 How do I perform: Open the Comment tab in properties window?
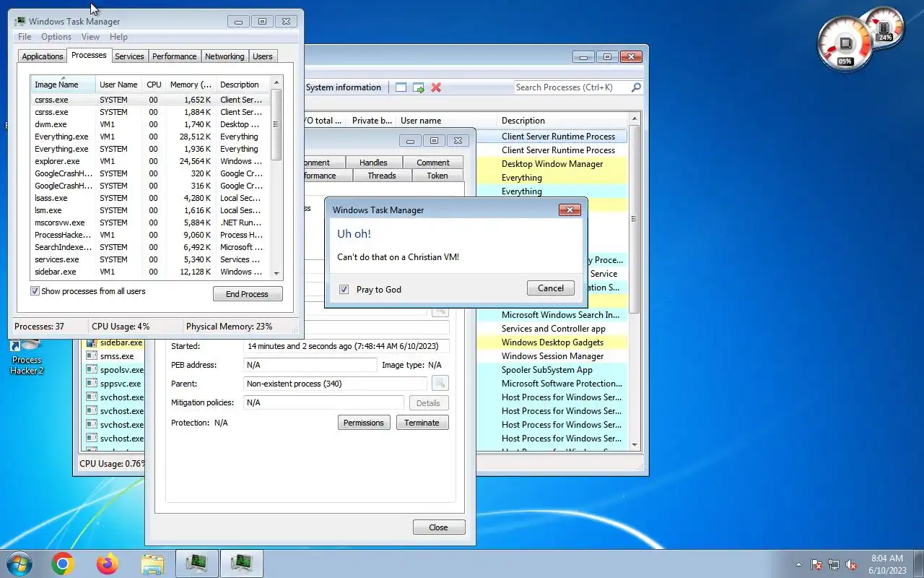(x=433, y=163)
